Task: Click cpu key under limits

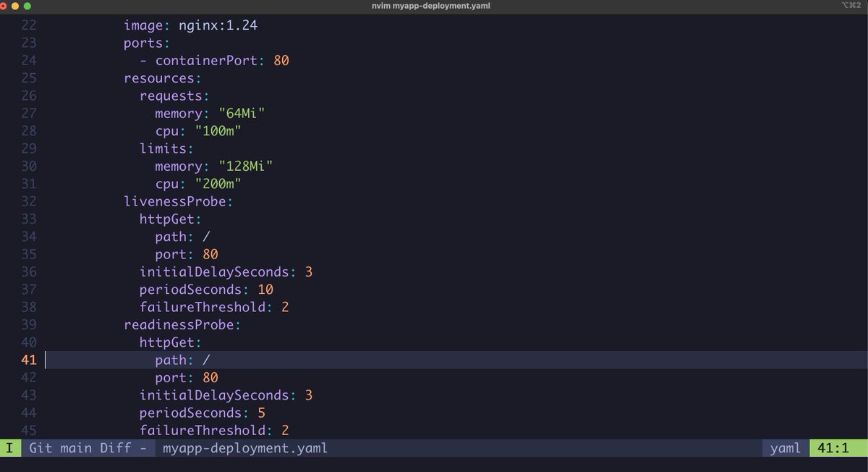Action: coord(167,184)
